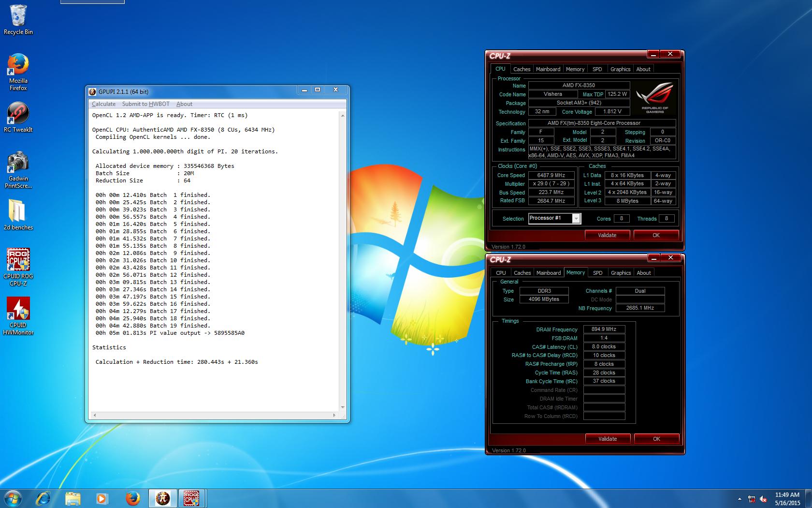This screenshot has width=812, height=508.
Task: Click GPUPI vertical scrollbar up arrow
Action: (x=343, y=116)
